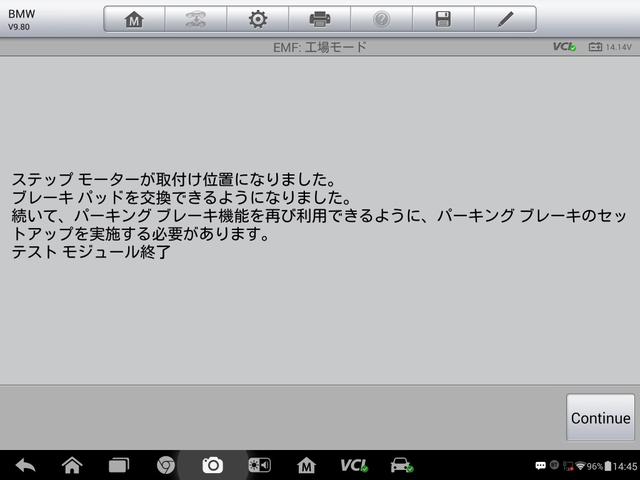640x480 pixels.
Task: Launch Chrome browser from the navigation bar
Action: pos(166,465)
